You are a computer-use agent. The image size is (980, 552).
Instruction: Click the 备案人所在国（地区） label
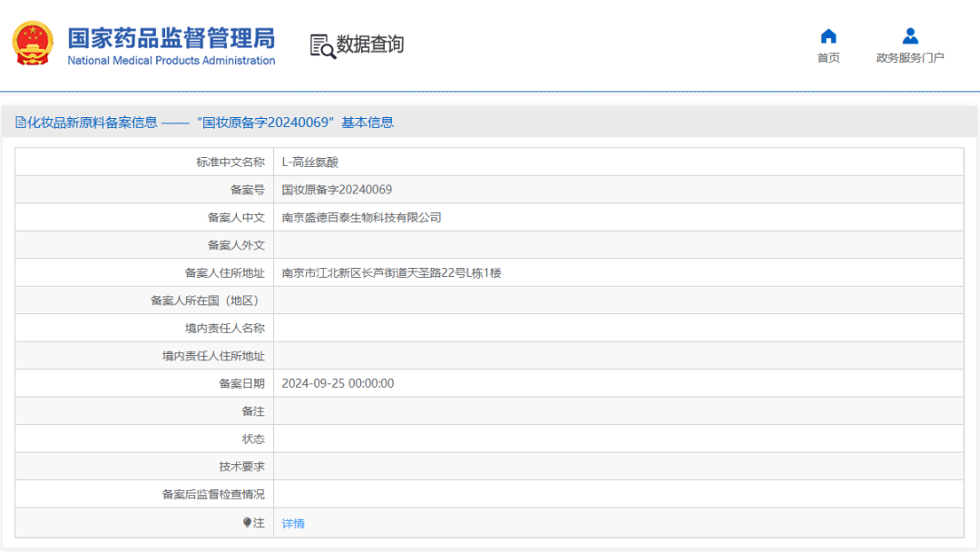click(207, 301)
